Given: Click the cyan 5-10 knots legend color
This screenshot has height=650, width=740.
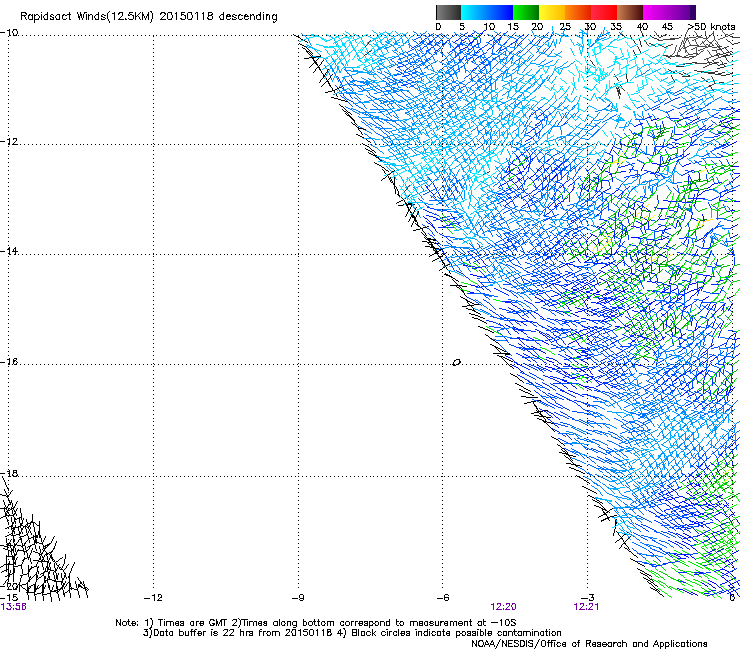Looking at the screenshot, I should click(x=474, y=12).
